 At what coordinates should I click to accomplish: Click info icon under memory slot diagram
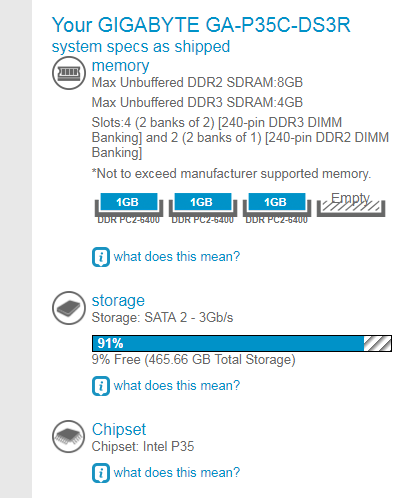click(x=101, y=257)
